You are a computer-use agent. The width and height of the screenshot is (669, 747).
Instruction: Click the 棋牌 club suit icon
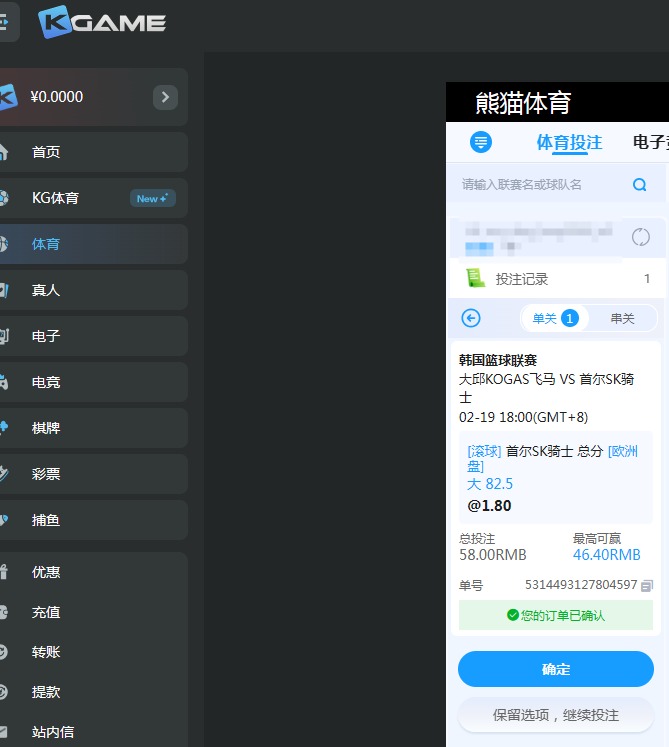pyautogui.click(x=3, y=427)
